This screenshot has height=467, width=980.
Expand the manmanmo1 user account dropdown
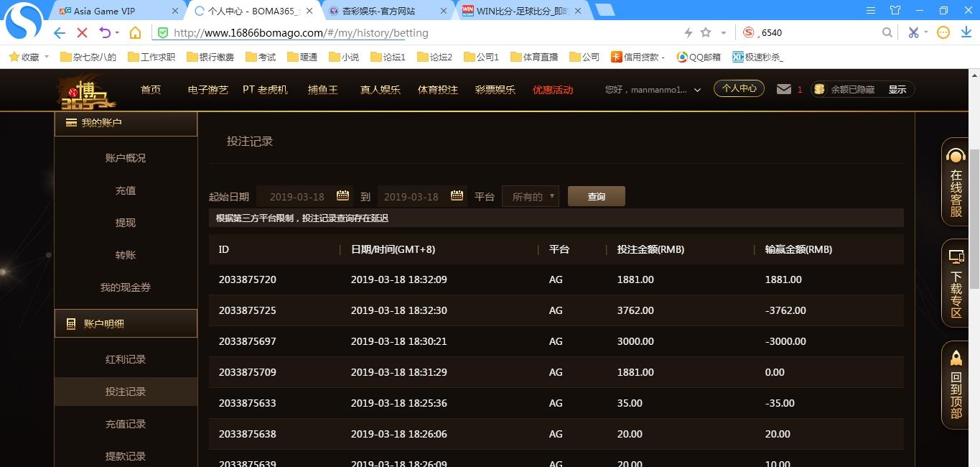697,91
